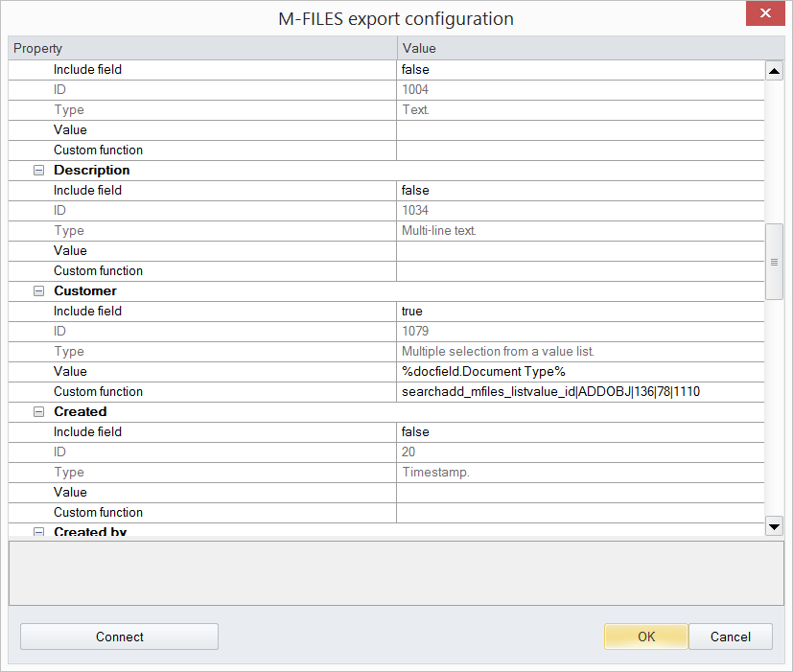This screenshot has width=793, height=672.
Task: Click the empty Value field under Description
Action: click(x=580, y=251)
